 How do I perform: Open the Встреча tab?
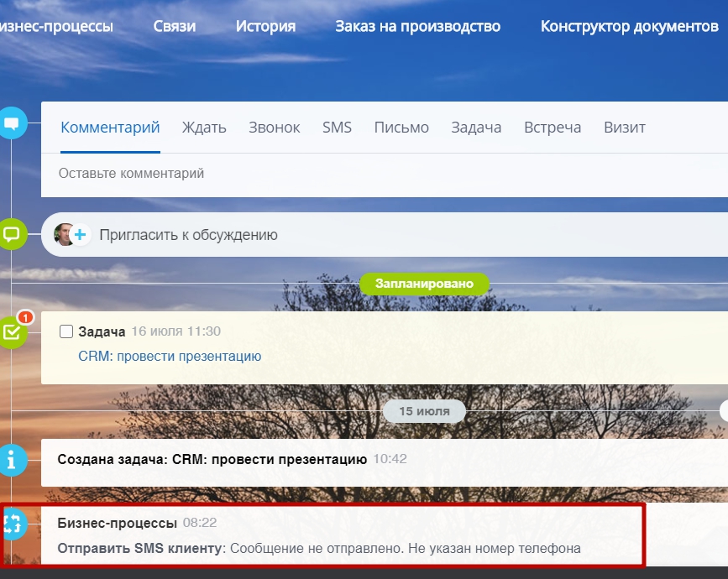[553, 128]
